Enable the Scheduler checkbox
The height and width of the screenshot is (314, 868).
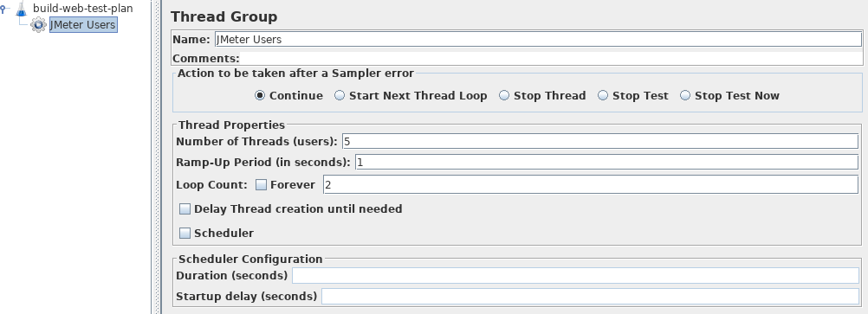click(185, 234)
